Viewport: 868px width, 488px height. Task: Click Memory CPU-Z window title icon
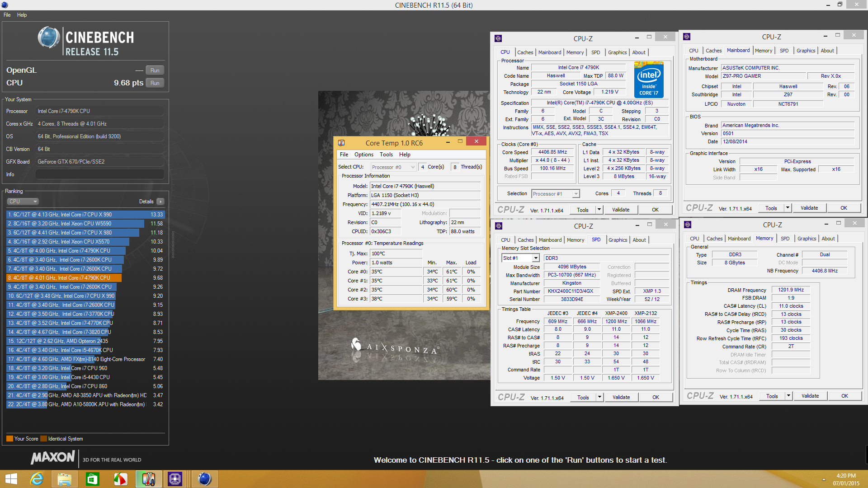688,225
